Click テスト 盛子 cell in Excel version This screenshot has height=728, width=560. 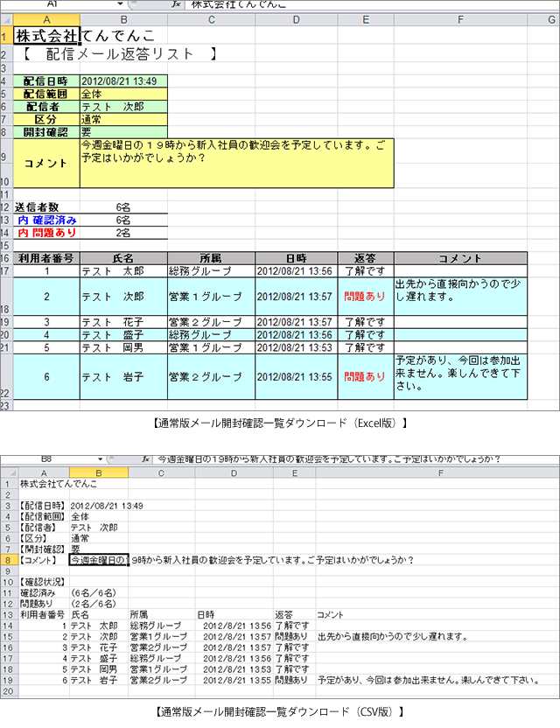click(123, 335)
